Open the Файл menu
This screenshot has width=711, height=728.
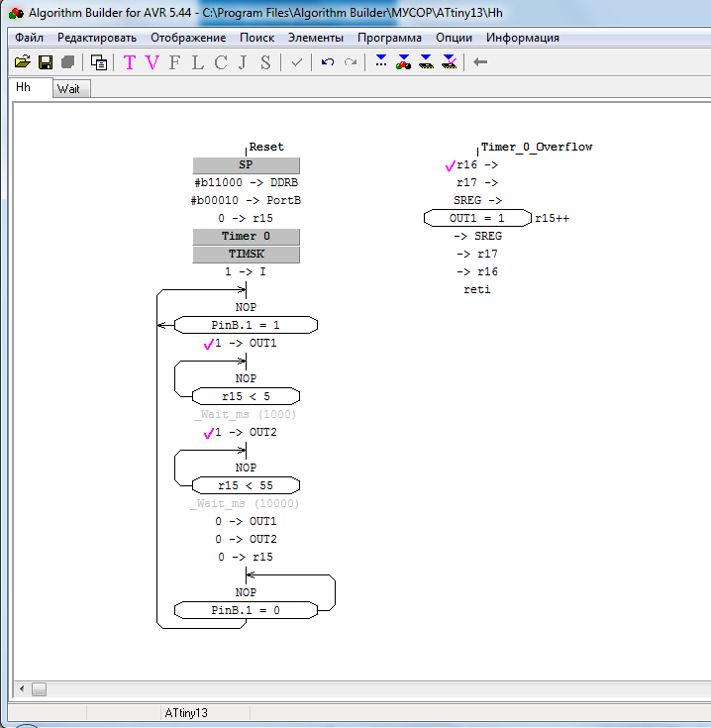coord(30,38)
